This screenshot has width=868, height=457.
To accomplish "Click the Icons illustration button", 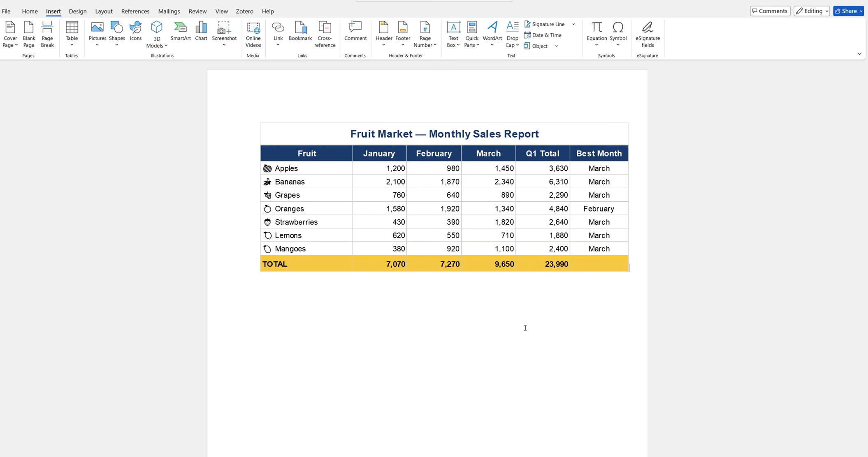I will pos(136,32).
